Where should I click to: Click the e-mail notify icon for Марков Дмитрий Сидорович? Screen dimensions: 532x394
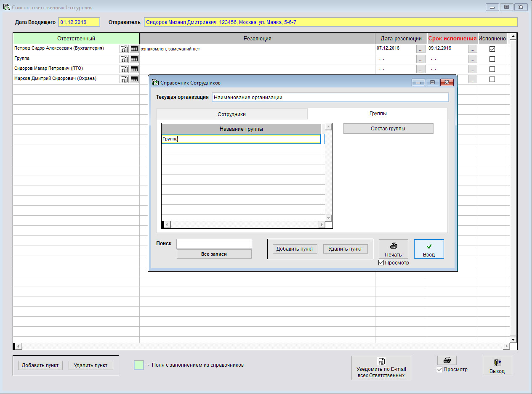pyautogui.click(x=124, y=79)
